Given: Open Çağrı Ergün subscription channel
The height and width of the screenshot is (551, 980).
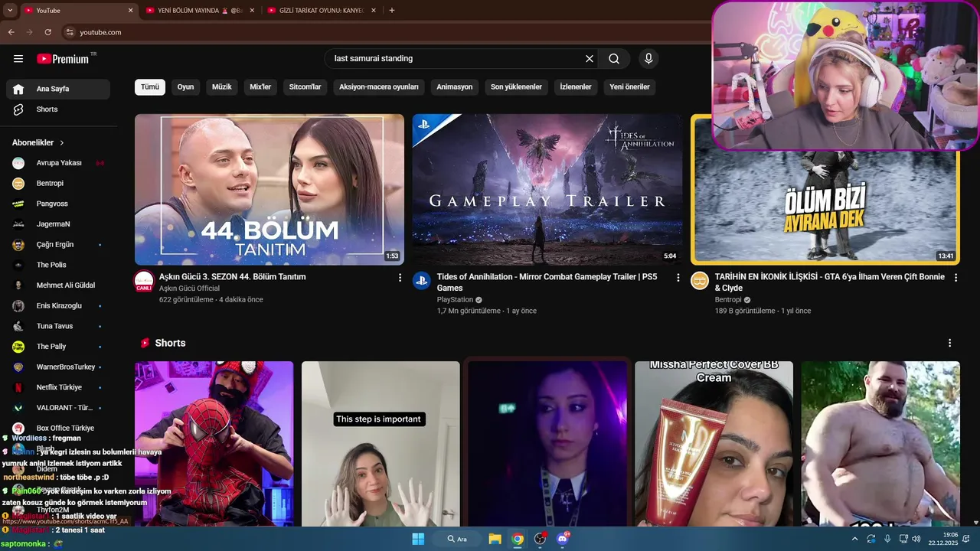Looking at the screenshot, I should 58,244.
